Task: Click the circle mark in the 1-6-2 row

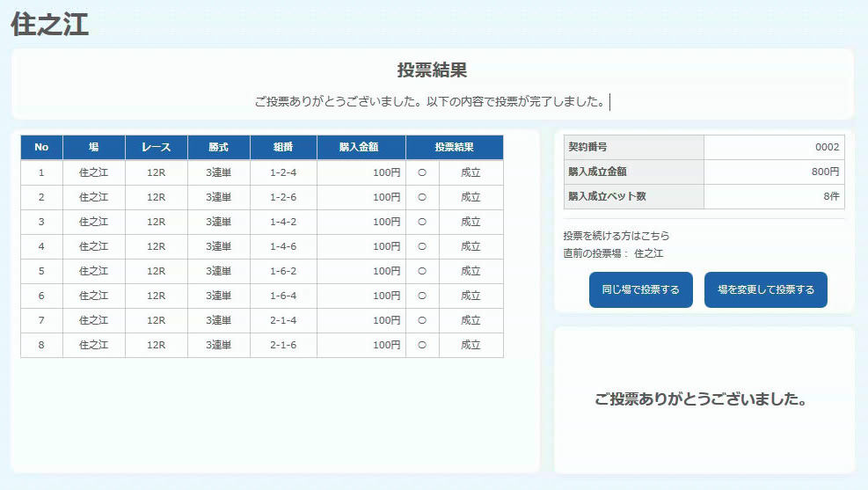Action: coord(422,271)
